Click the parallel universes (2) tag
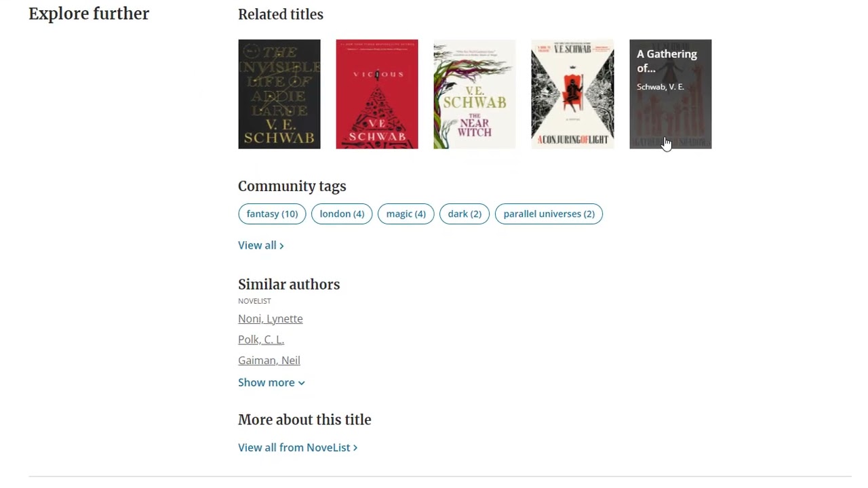The image size is (868, 488). pos(549,214)
